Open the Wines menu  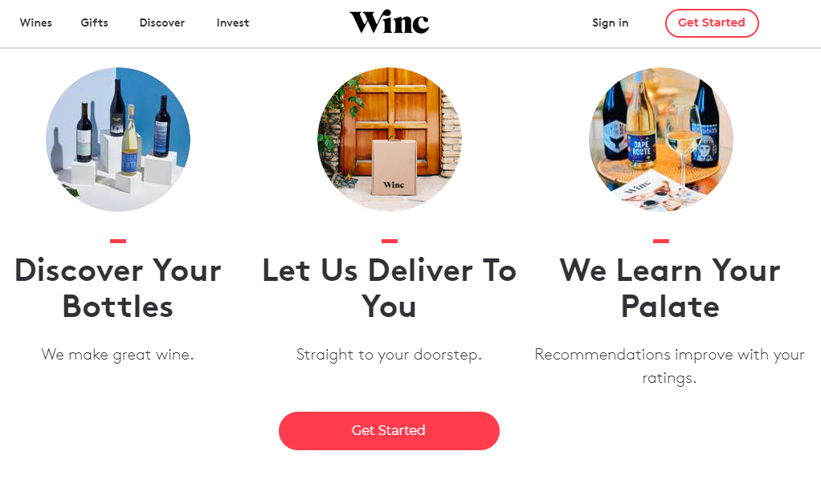pos(35,23)
